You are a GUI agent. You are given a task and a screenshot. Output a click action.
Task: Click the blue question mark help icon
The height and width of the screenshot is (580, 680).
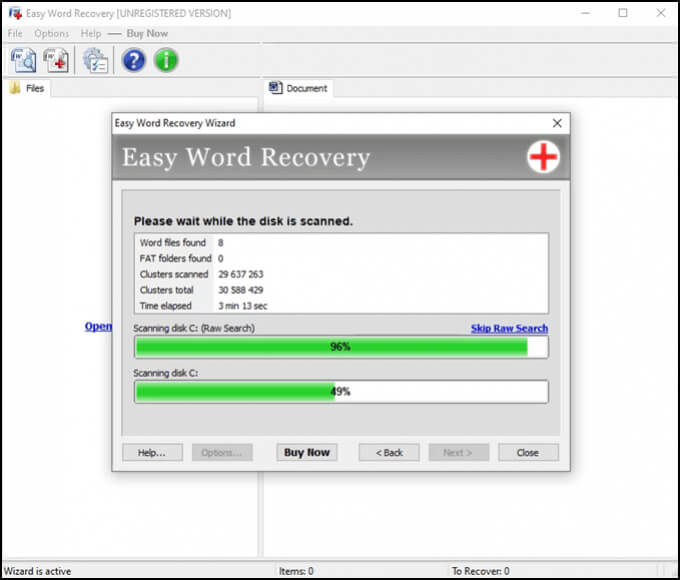pos(133,60)
